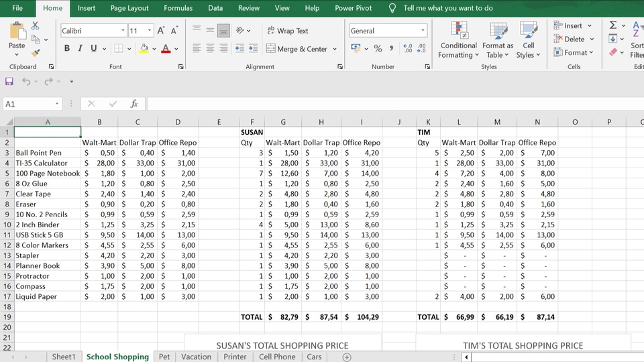
Task: Open the File menu
Action: pos(17,8)
